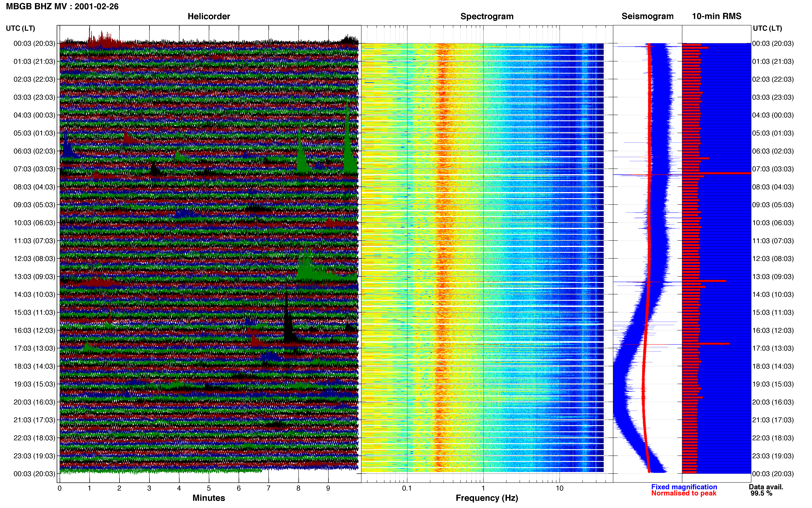This screenshot has height=508, width=812.
Task: Click the longest red RMS bar near 07:03
Action: 716,173
